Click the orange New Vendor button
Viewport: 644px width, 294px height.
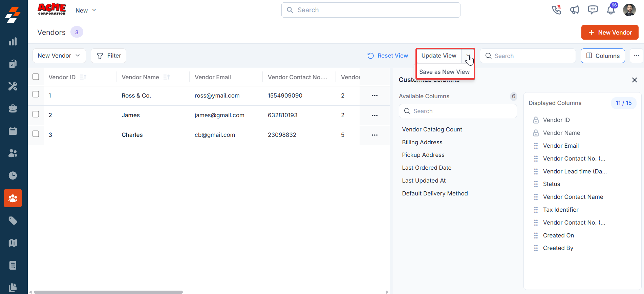click(610, 33)
